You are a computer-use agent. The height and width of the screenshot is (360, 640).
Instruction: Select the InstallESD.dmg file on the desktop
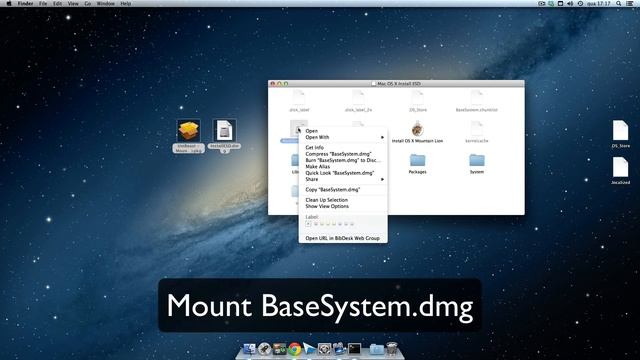pyautogui.click(x=224, y=131)
